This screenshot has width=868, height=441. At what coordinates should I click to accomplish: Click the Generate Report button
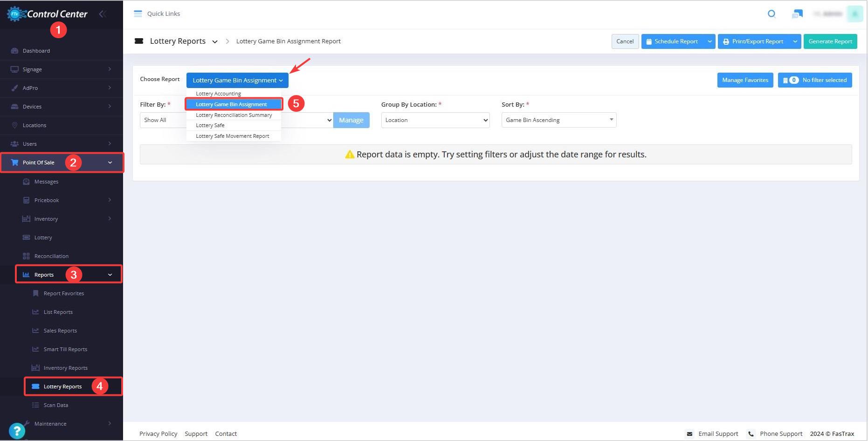830,41
